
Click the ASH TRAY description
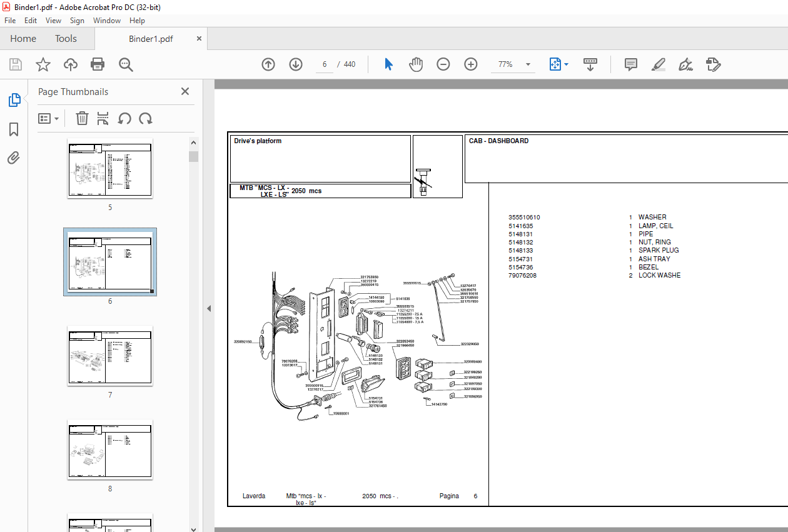tap(654, 259)
